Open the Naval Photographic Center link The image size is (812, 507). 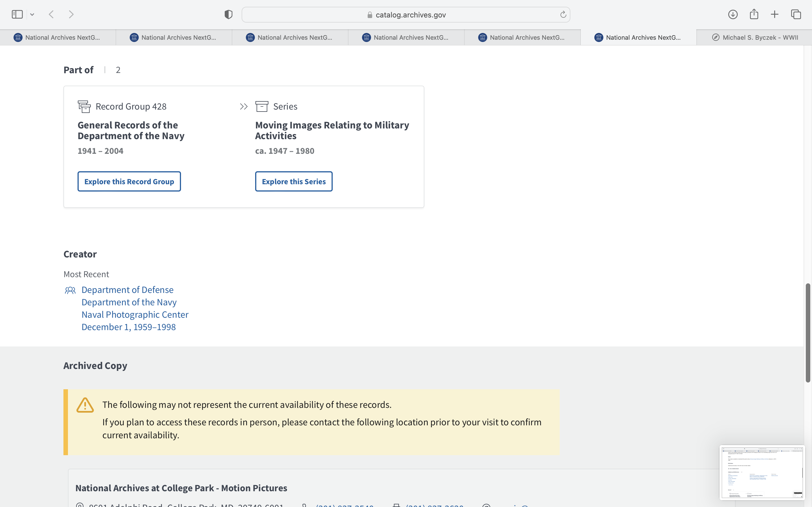pyautogui.click(x=135, y=315)
